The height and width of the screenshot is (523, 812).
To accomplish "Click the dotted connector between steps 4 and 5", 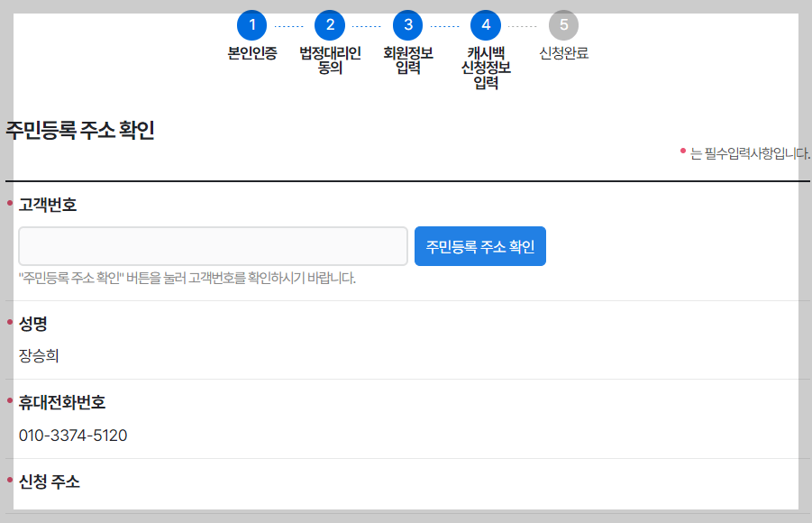I will (x=523, y=26).
